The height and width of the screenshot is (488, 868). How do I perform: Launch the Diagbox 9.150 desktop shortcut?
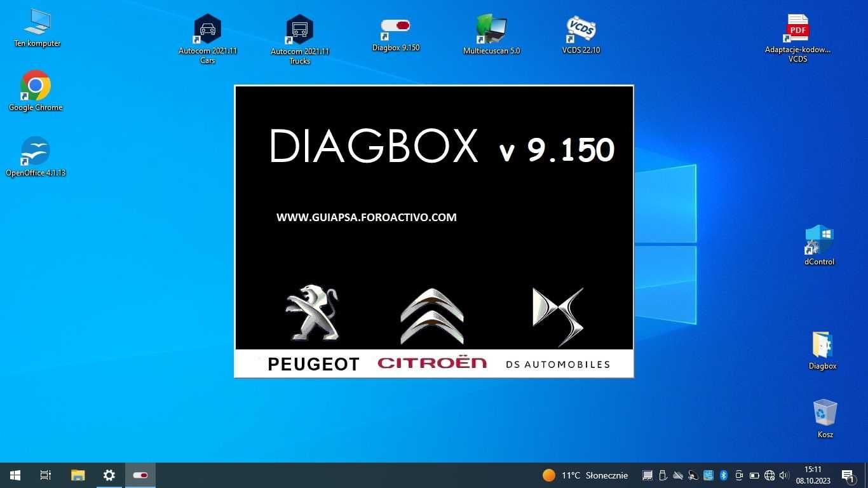coord(396,35)
